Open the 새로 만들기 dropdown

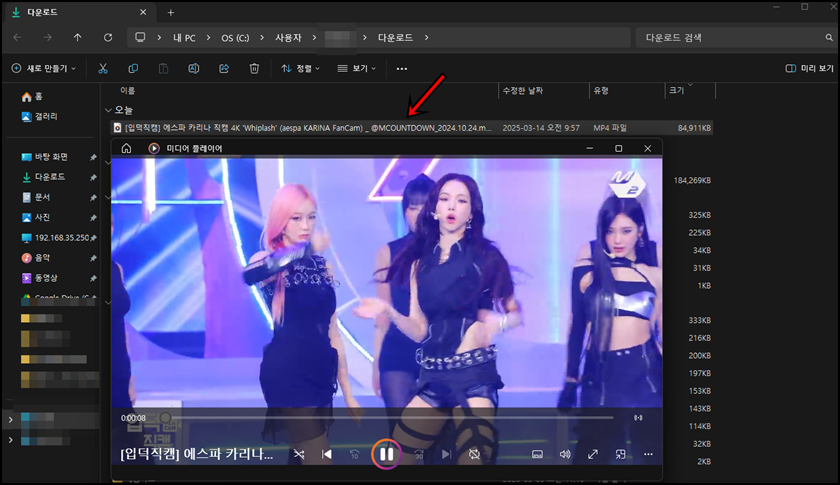click(x=44, y=69)
